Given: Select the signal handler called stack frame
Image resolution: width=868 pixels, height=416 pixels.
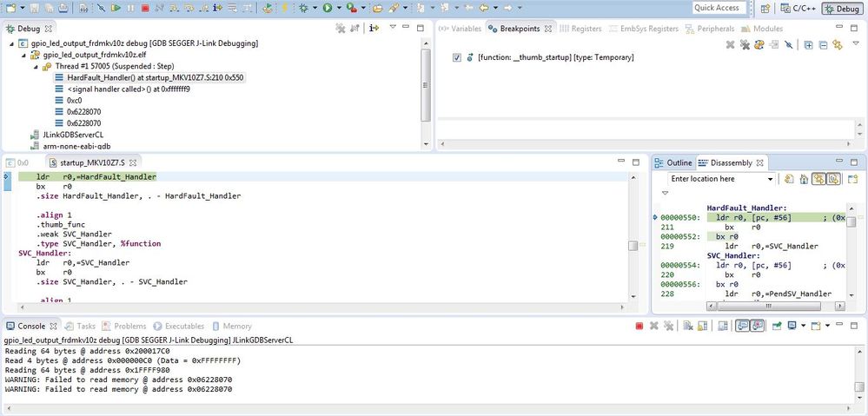Looking at the screenshot, I should (x=123, y=89).
